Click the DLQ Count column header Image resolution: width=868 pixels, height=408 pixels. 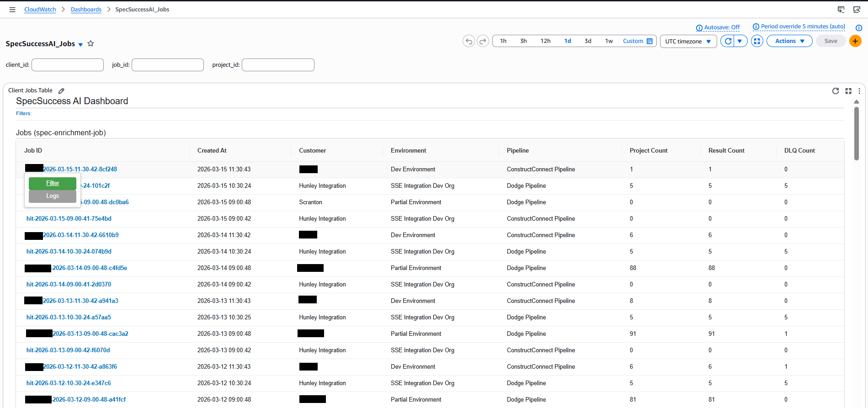point(799,151)
